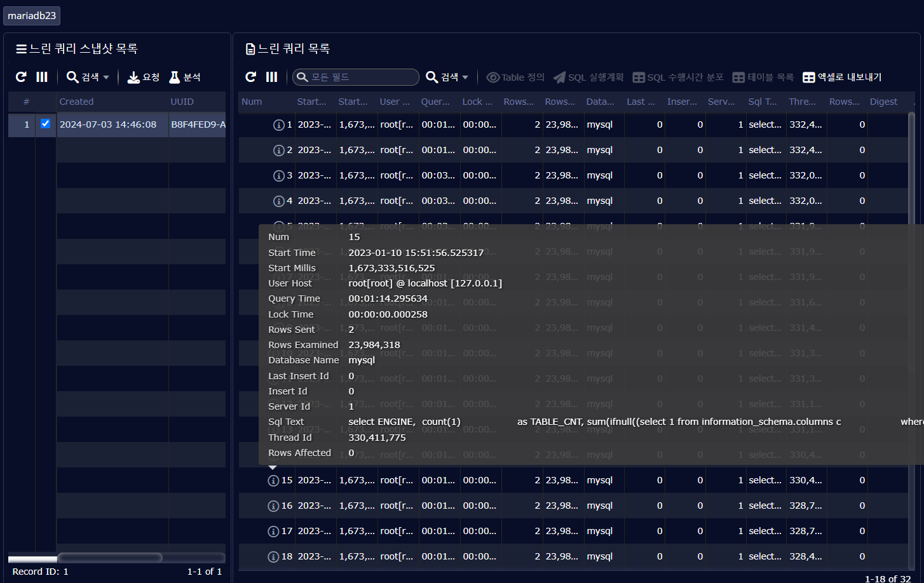The image size is (924, 583).
Task: Click info icon for query row 1
Action: pyautogui.click(x=278, y=125)
